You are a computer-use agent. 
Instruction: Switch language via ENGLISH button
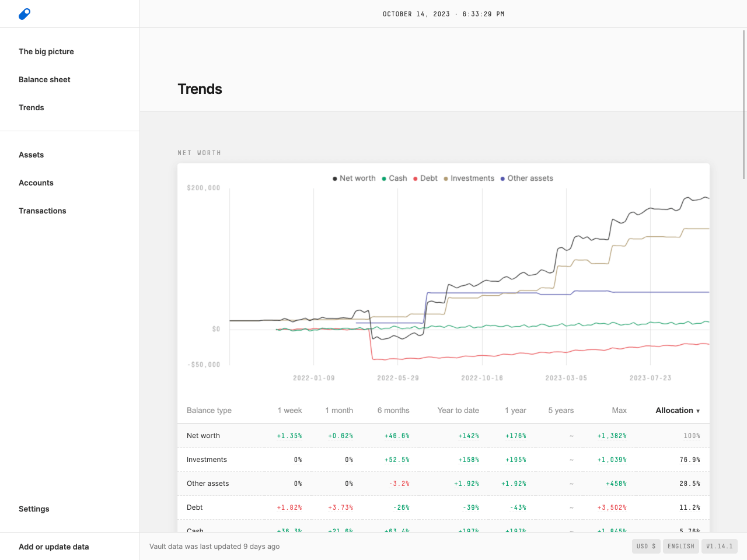click(x=681, y=546)
